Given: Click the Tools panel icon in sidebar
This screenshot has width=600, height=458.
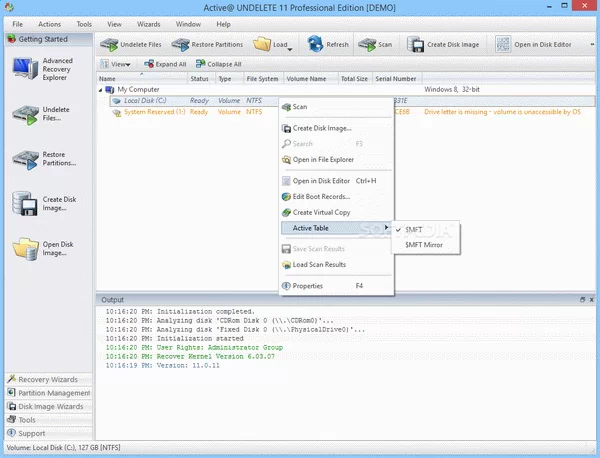Looking at the screenshot, I should point(12,419).
